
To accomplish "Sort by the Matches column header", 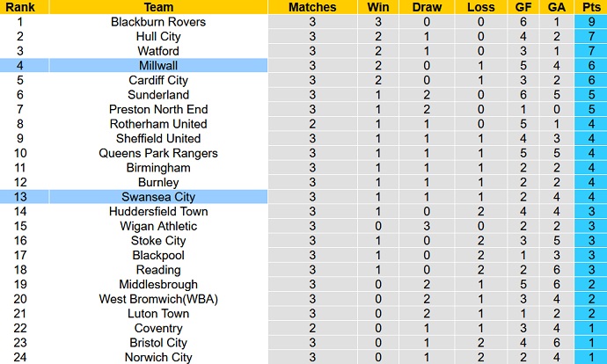I will click(x=312, y=7).
